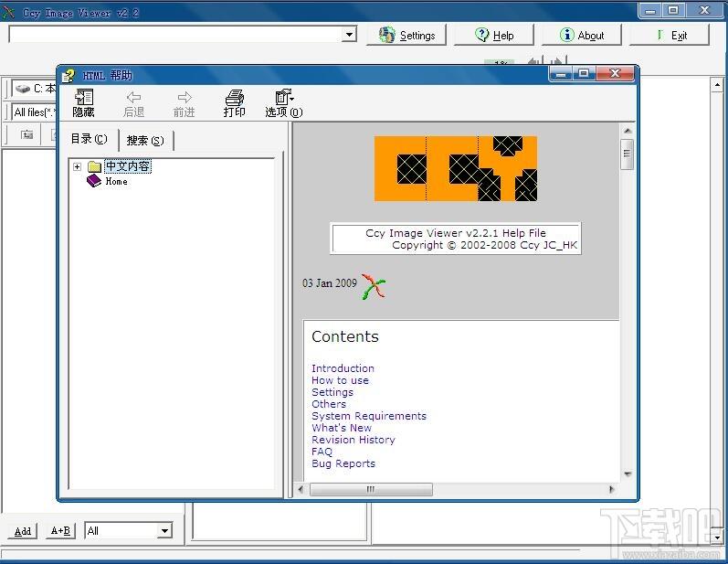Click the help pane vertical scrollbar thumb

click(x=628, y=154)
